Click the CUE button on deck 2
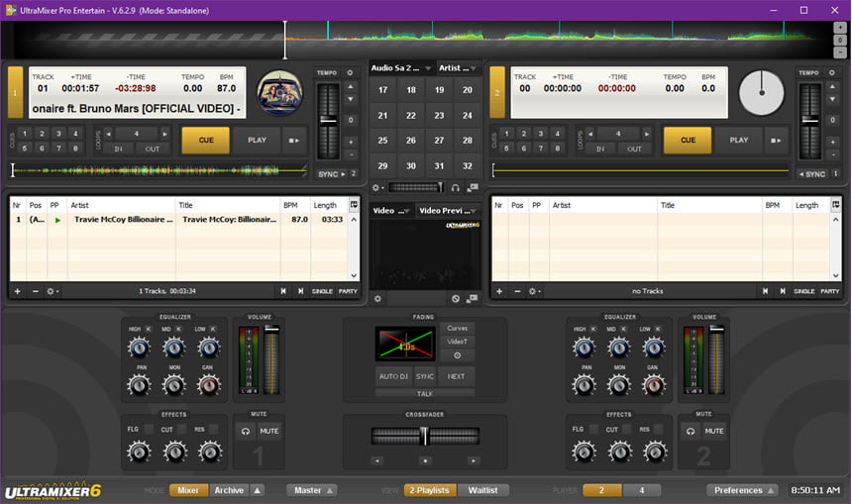The height and width of the screenshot is (504, 852). coord(688,141)
